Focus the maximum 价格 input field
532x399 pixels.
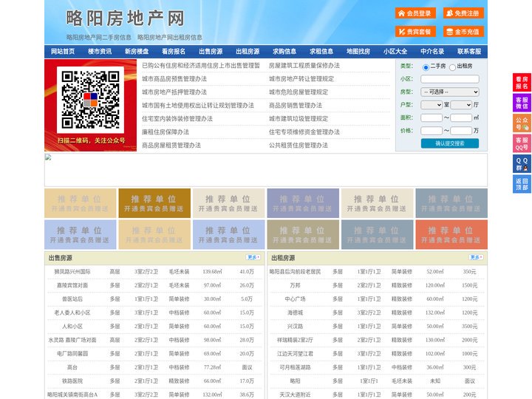coord(461,131)
